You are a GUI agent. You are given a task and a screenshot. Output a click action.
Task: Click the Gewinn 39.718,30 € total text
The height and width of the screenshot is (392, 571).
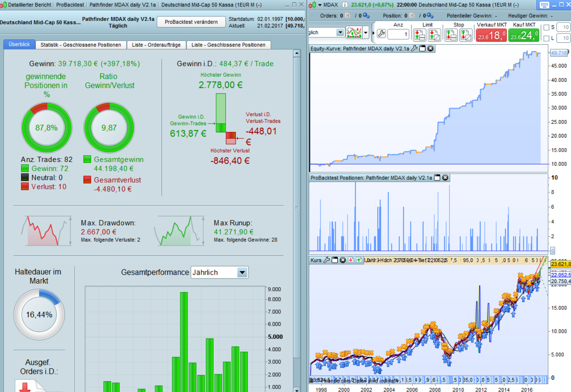coord(85,64)
